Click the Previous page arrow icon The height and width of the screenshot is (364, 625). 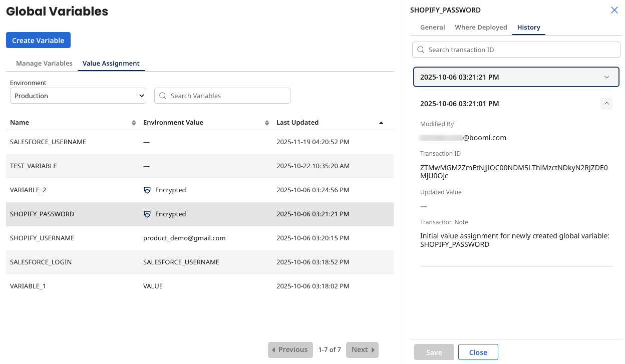[x=274, y=349]
